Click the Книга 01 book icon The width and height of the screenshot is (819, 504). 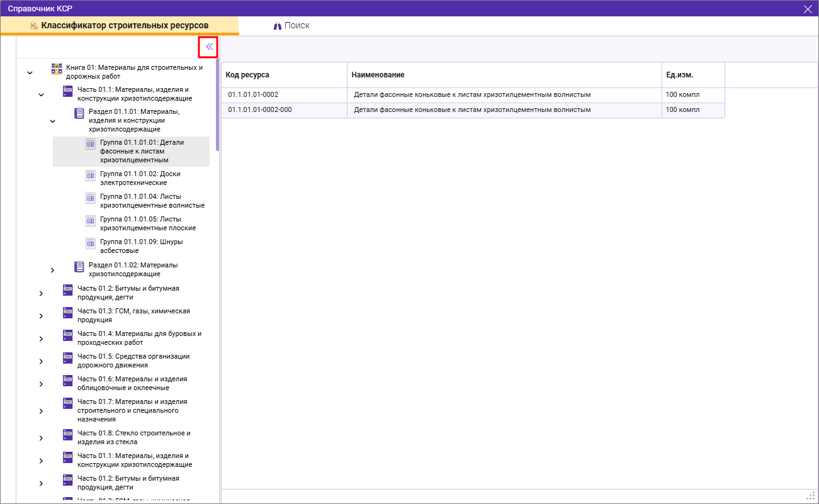click(57, 69)
